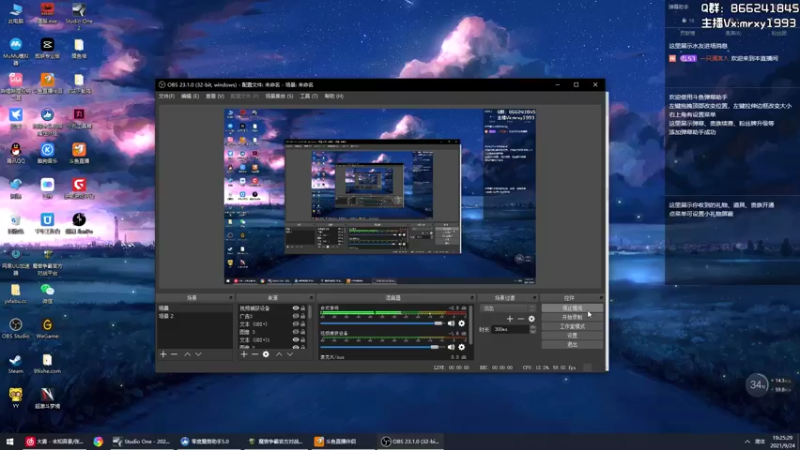This screenshot has width=800, height=450.
Task: Pop out the Scene Transitions dock panel
Action: point(534,297)
